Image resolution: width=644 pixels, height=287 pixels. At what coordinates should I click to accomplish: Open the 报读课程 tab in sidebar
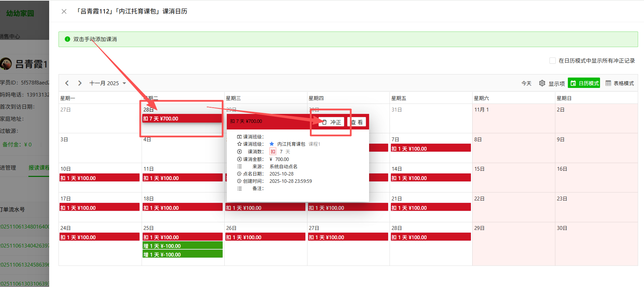pos(39,168)
